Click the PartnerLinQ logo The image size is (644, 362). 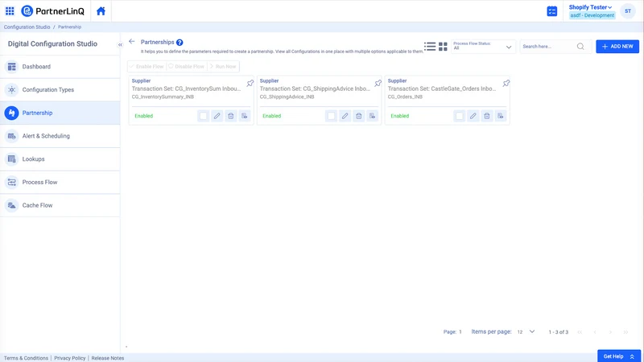click(52, 11)
